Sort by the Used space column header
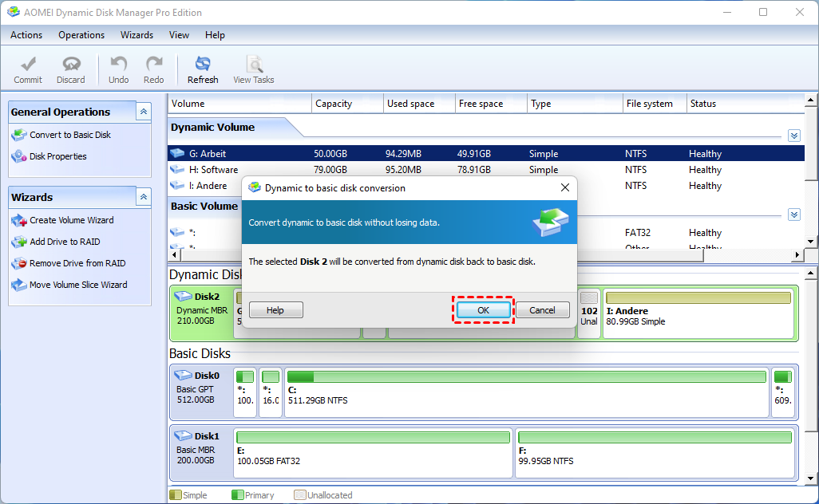Viewport: 819px width, 504px height. [419, 104]
